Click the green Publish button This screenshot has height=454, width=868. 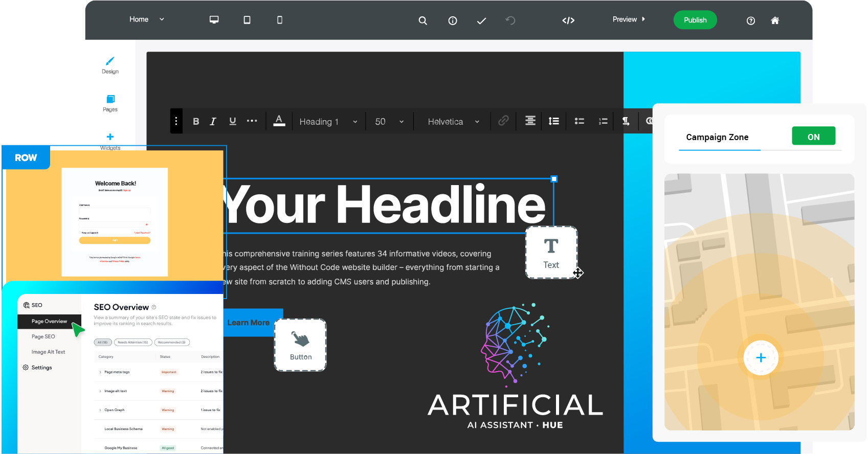tap(695, 20)
